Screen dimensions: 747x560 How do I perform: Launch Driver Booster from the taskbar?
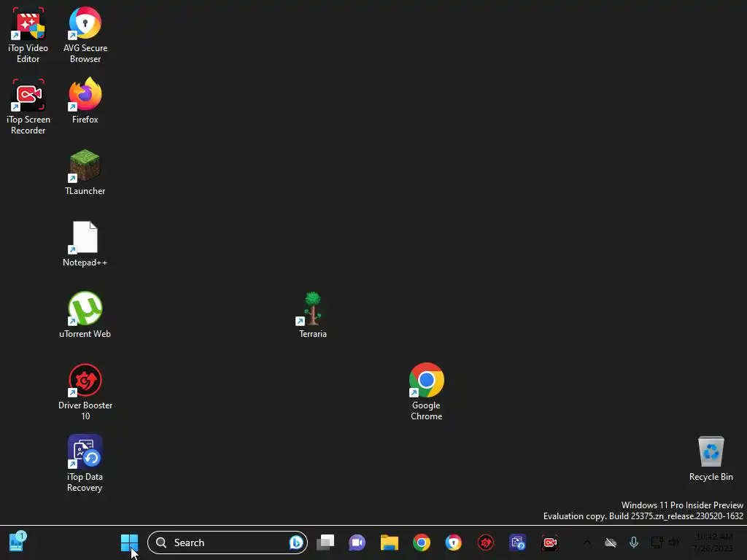point(485,542)
